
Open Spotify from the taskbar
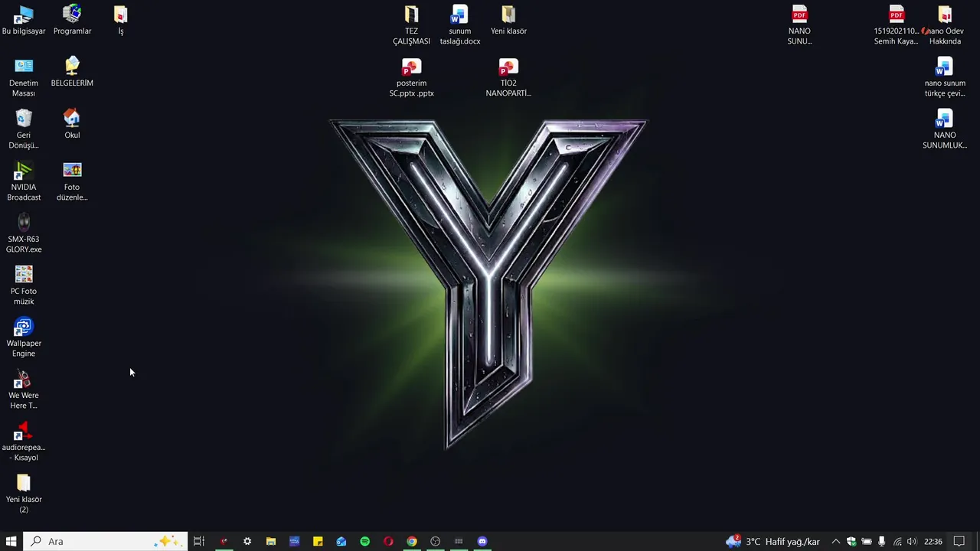(x=365, y=541)
